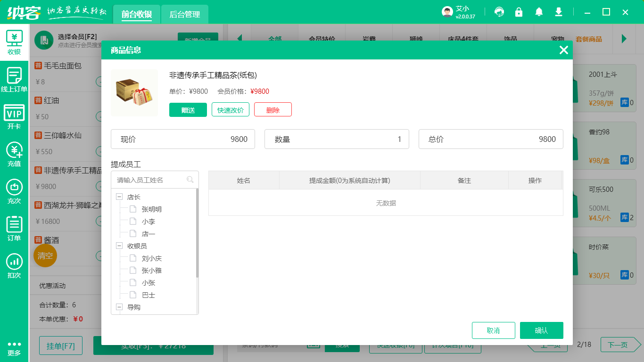Click the tea product thumbnail image
Viewport: 644px width, 362px height.
[134, 92]
